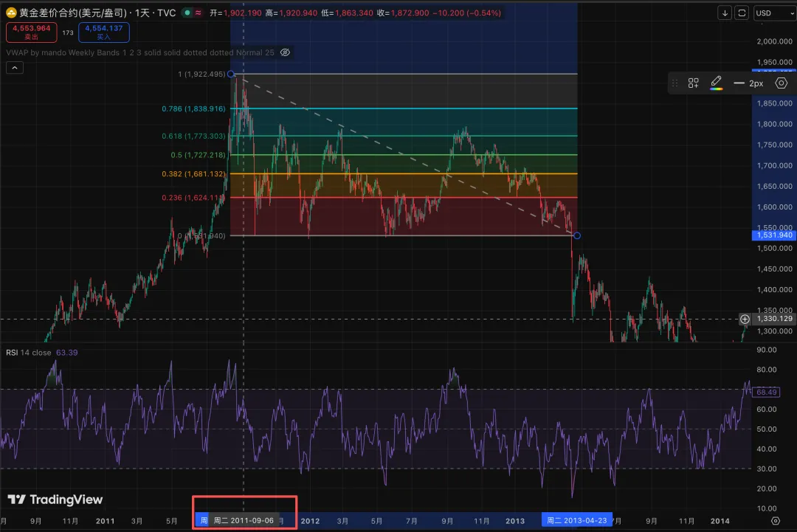
Task: Click the close value 1,872.900
Action: pyautogui.click(x=410, y=13)
